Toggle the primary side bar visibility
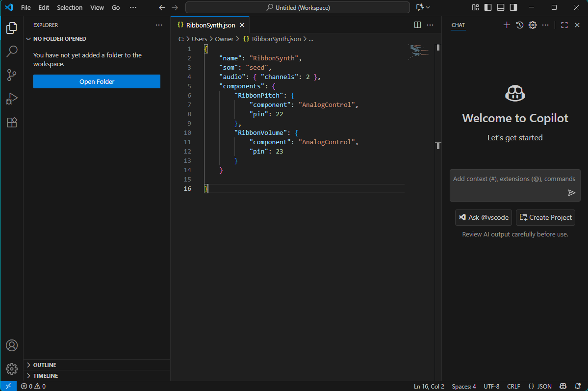588x391 pixels. pos(488,7)
